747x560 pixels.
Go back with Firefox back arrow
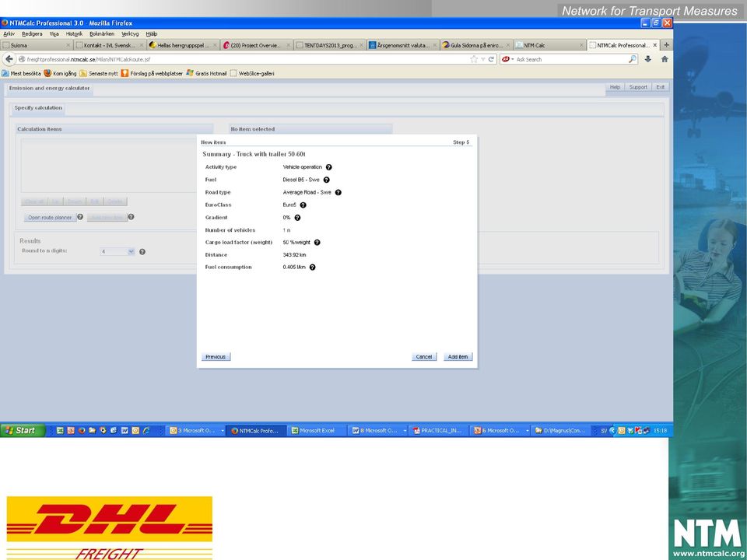pos(9,59)
